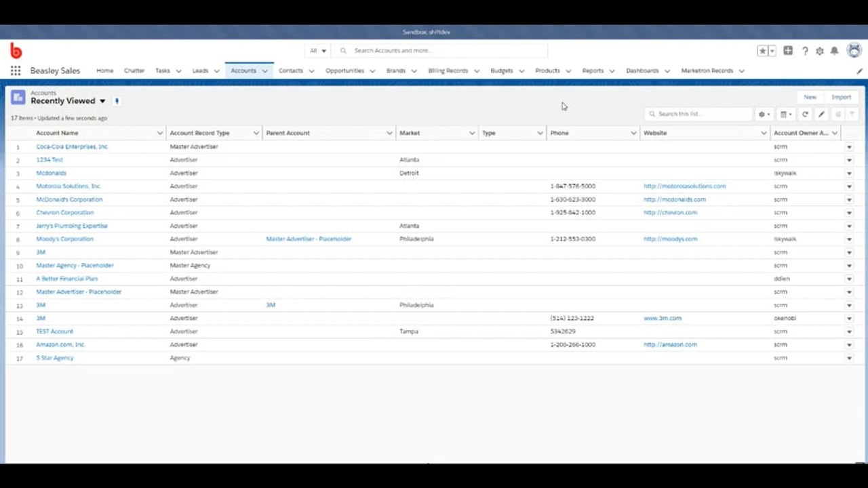Select the okenobi owner alias cell
The width and height of the screenshot is (868, 488).
click(x=785, y=319)
